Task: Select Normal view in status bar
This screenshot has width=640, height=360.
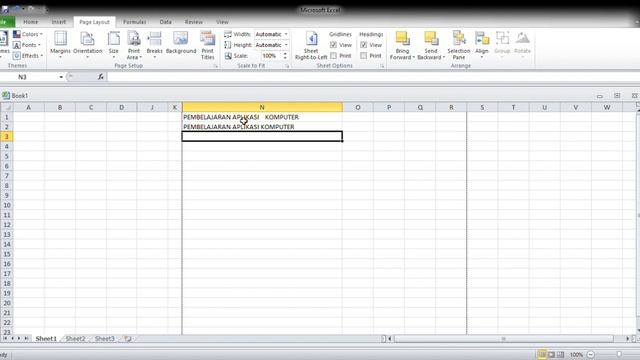Action: tap(542, 355)
